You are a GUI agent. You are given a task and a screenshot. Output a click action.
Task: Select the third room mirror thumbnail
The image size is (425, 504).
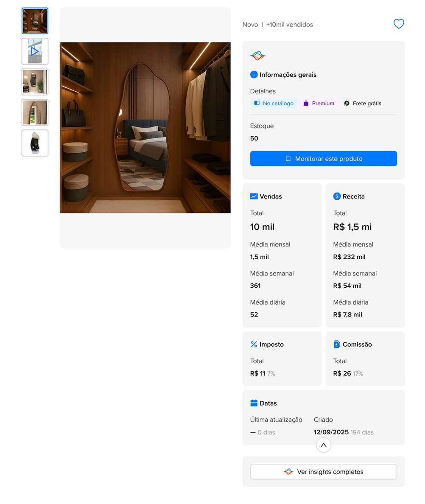tap(35, 82)
